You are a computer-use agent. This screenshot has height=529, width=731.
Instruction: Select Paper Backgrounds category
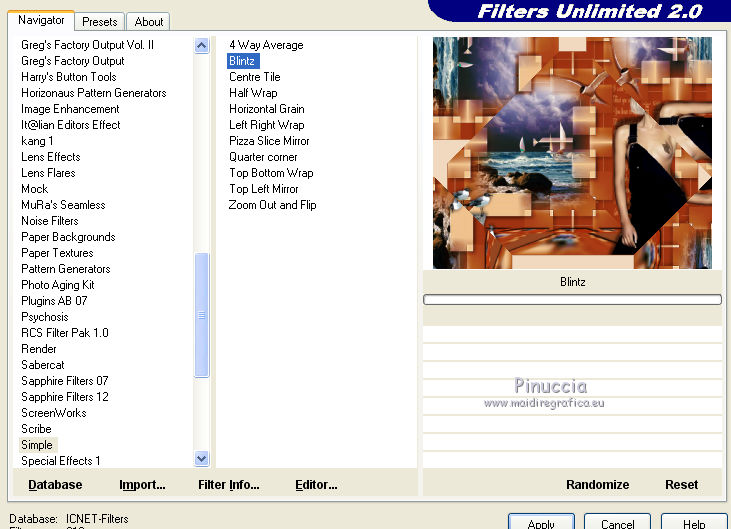pyautogui.click(x=68, y=237)
